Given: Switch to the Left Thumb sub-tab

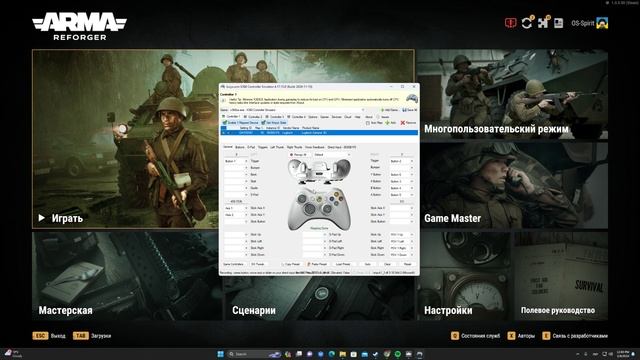Looking at the screenshot, I should [276, 147].
